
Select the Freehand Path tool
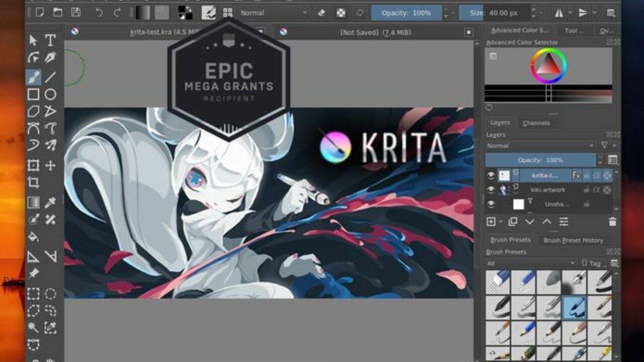[x=50, y=128]
